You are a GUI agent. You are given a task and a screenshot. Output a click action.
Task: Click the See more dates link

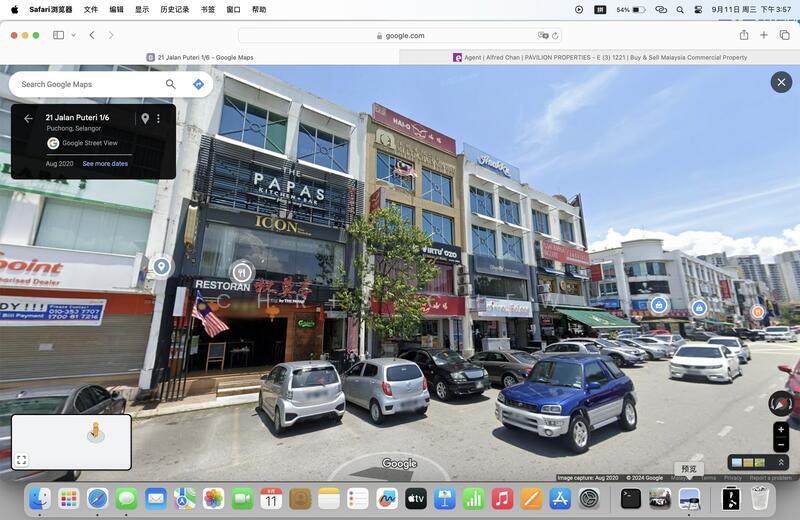click(x=105, y=164)
